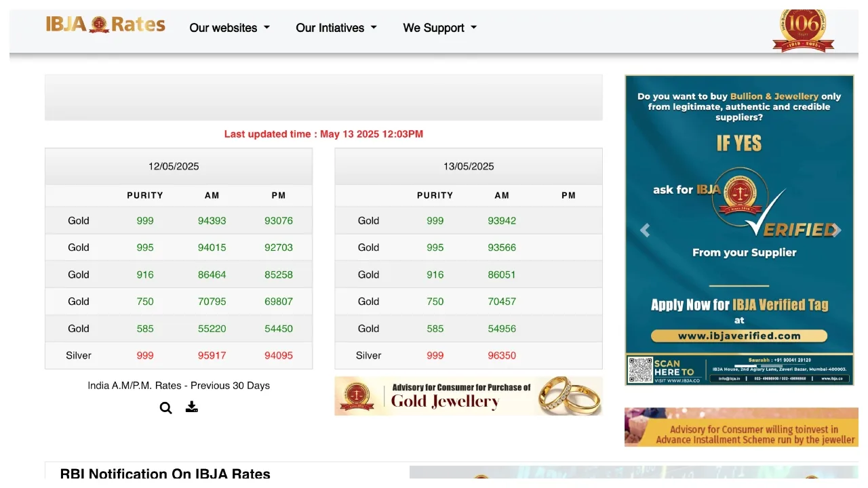This screenshot has width=868, height=488.
Task: Expand the Our Intiatives menu
Action: (x=336, y=28)
